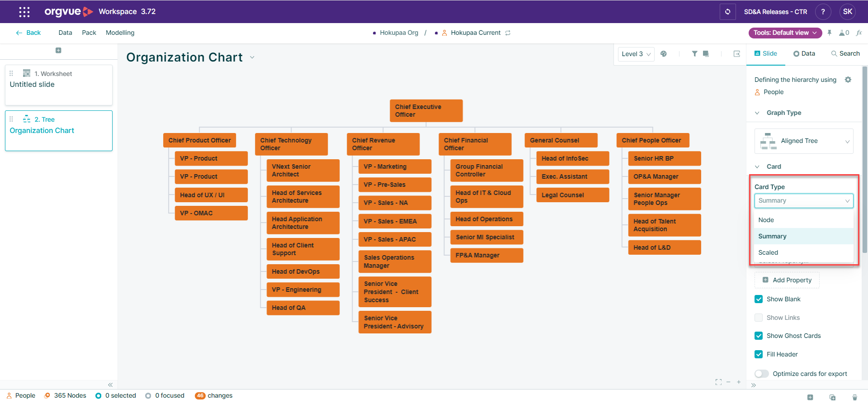Screen dimensions: 868x404
Task: Choose Summary from Card Type list
Action: click(x=804, y=236)
